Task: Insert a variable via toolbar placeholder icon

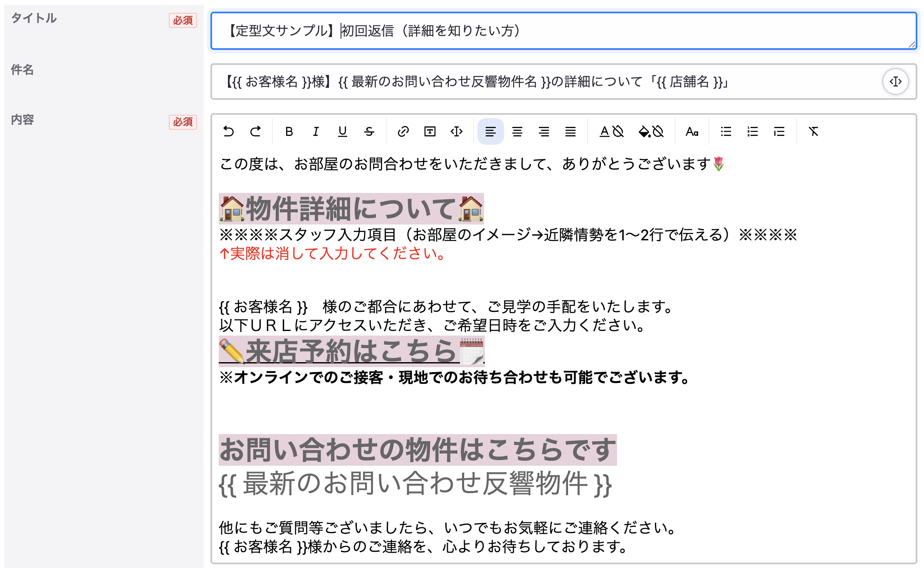Action: [x=456, y=131]
